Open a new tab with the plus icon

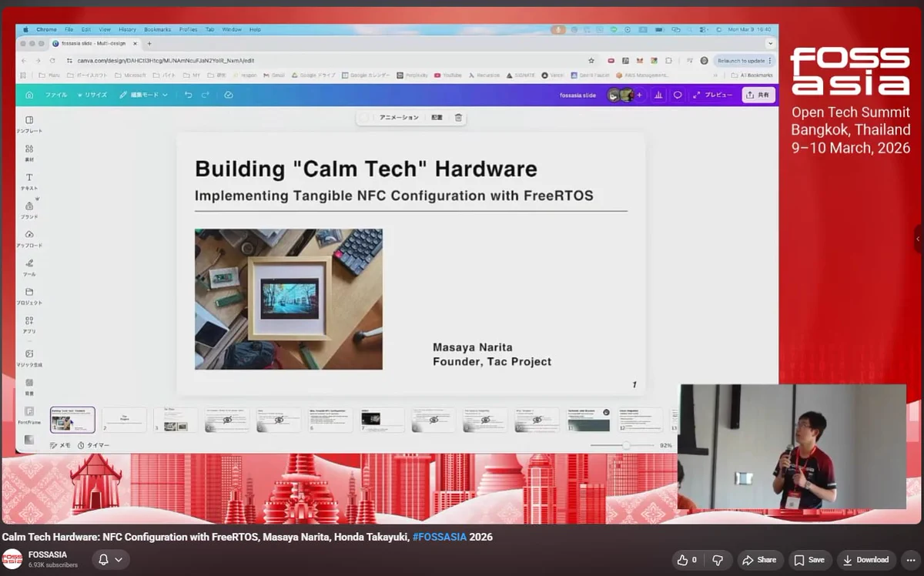click(x=149, y=43)
